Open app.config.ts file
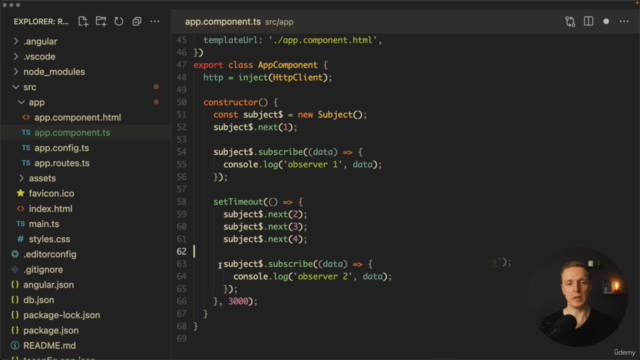The width and height of the screenshot is (640, 360). tap(62, 148)
